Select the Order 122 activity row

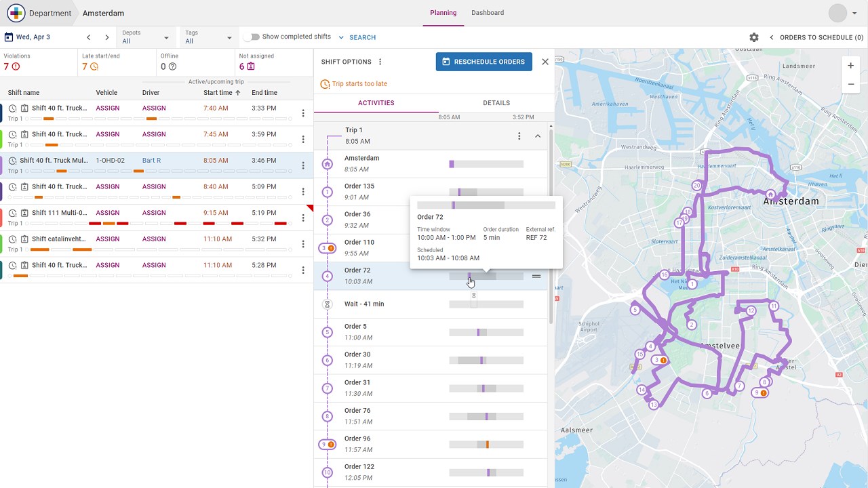(x=431, y=472)
